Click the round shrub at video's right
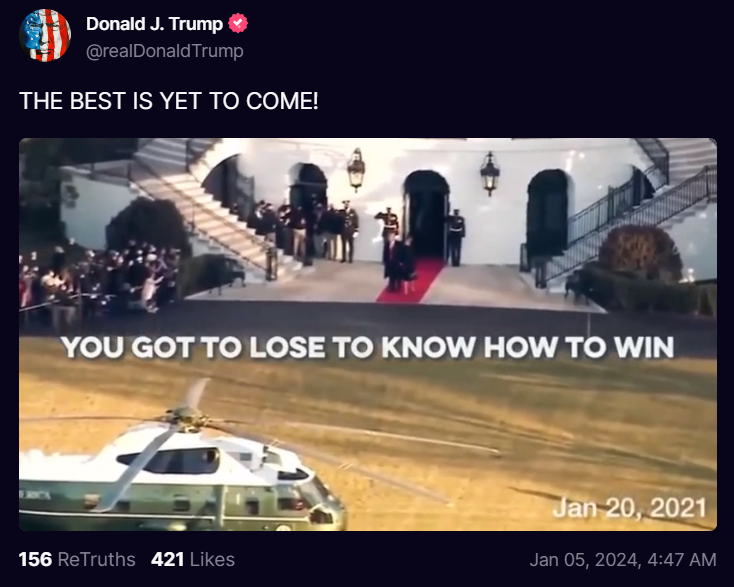 tap(640, 253)
